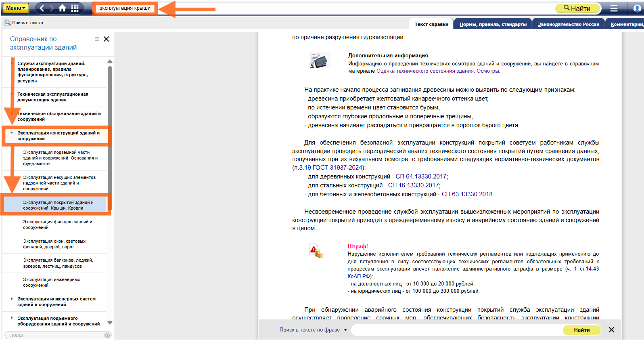Open link СП 63.13330.2018
644x340 pixels.
pos(467,194)
